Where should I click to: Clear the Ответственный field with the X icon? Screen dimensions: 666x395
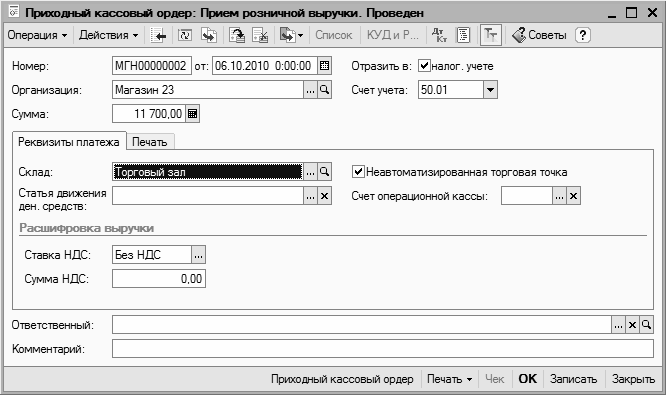pos(632,325)
